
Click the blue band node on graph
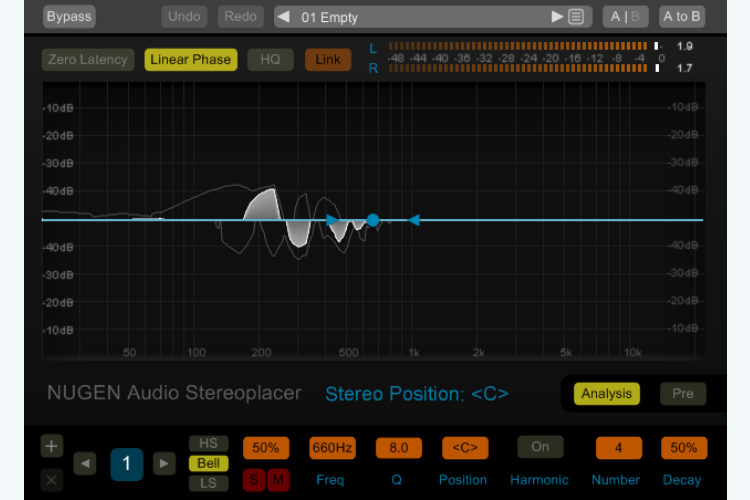(373, 220)
